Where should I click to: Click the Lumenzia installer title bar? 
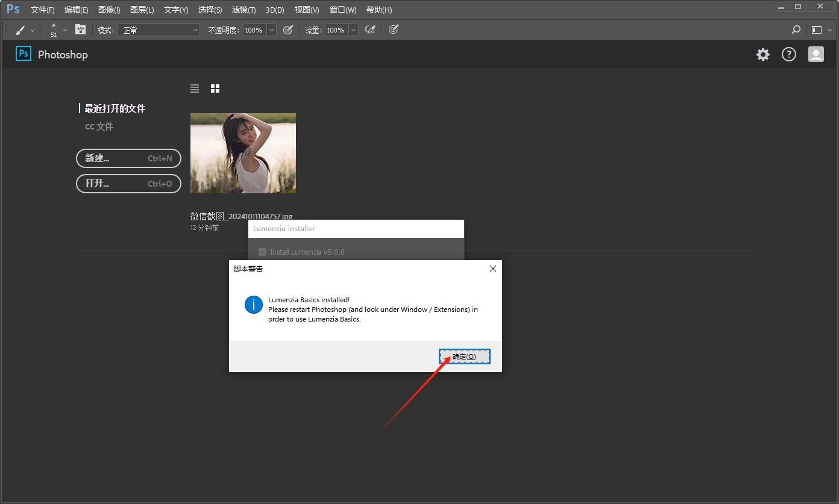click(x=356, y=229)
